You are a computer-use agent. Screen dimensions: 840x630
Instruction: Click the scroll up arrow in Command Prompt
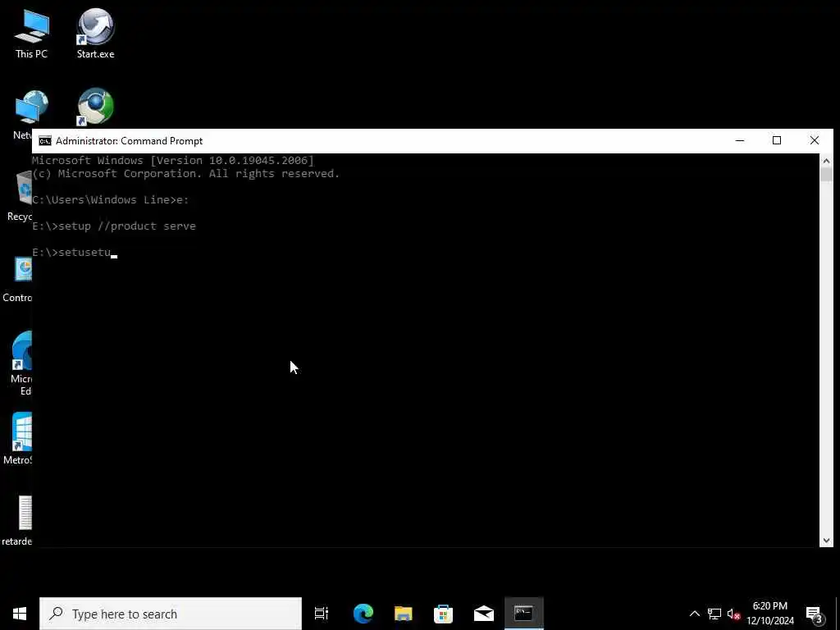[826, 161]
